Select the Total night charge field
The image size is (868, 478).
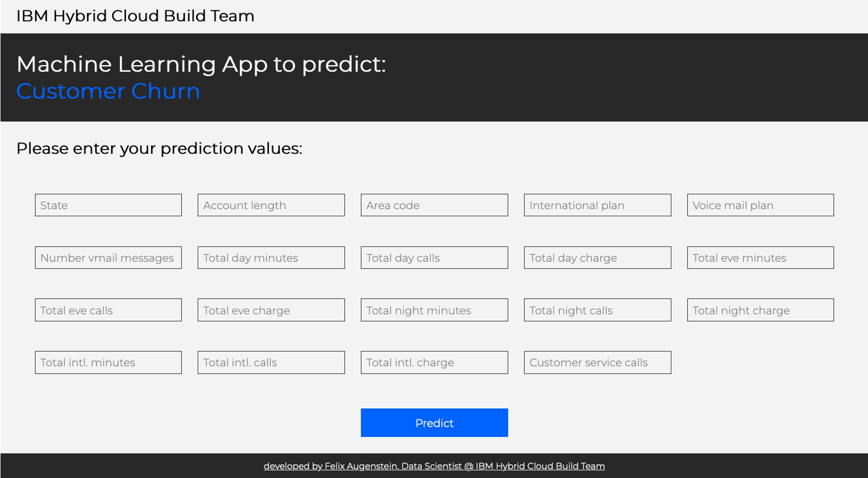760,310
